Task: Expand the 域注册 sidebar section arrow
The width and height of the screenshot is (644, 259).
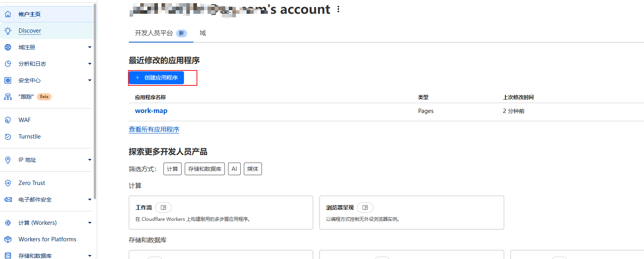Action: coord(90,47)
